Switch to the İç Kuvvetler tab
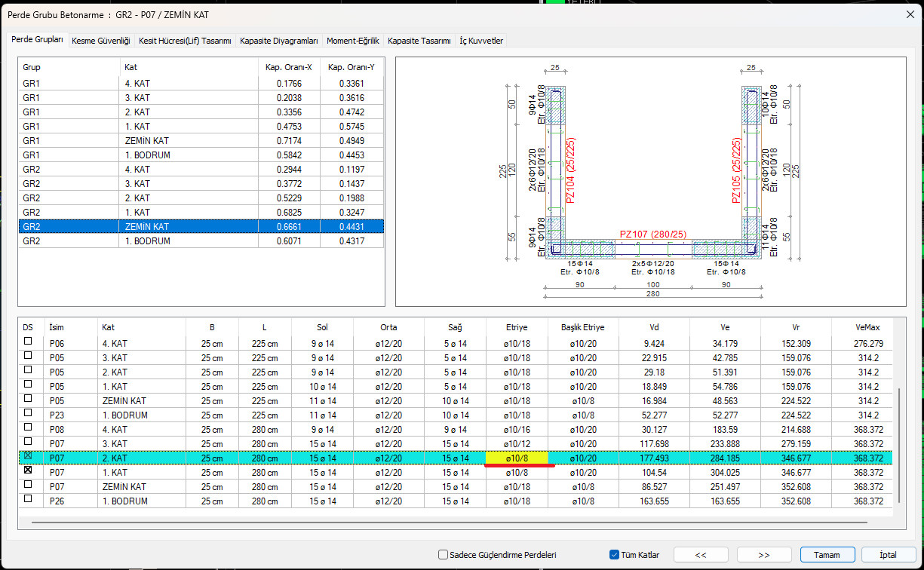The width and height of the screenshot is (924, 570). point(481,41)
